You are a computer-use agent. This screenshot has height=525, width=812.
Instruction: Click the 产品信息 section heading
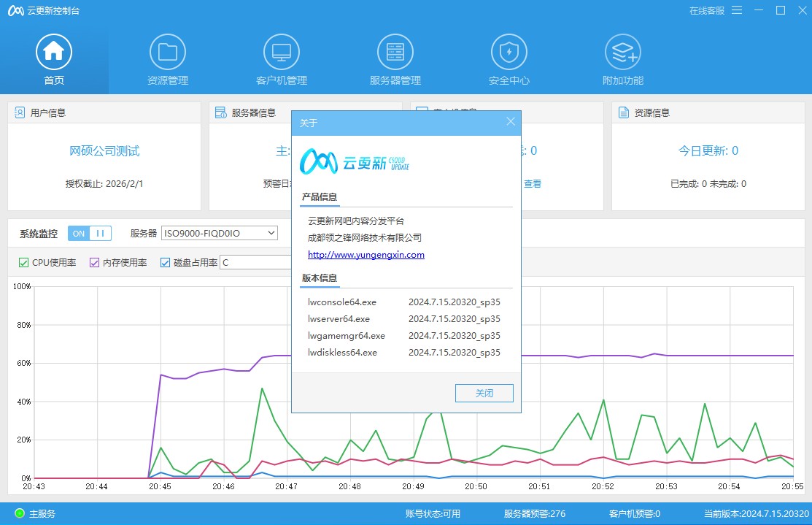click(320, 197)
